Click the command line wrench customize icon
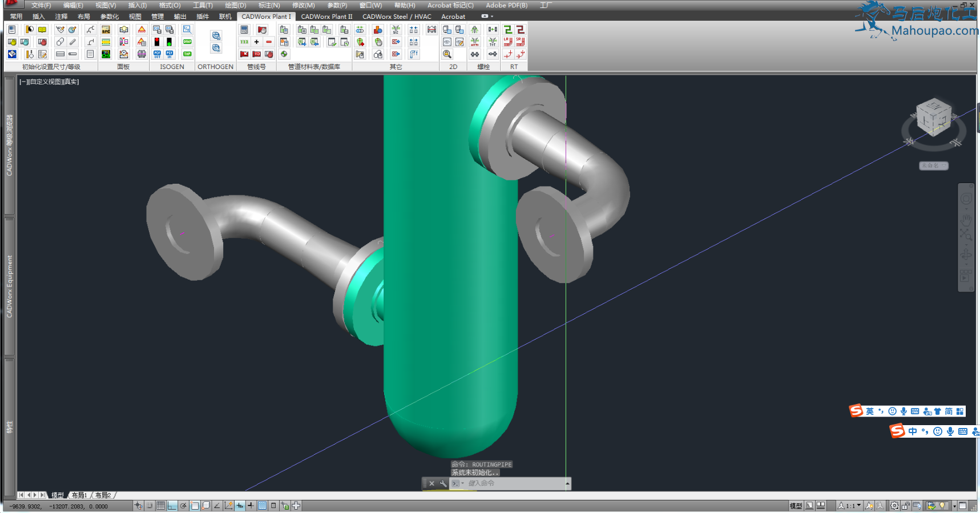 click(x=443, y=483)
